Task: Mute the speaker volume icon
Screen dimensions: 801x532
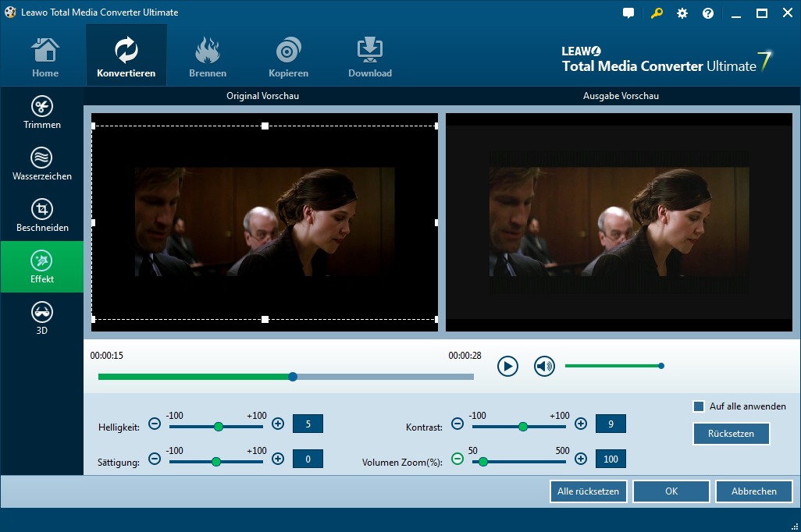Action: click(x=545, y=366)
